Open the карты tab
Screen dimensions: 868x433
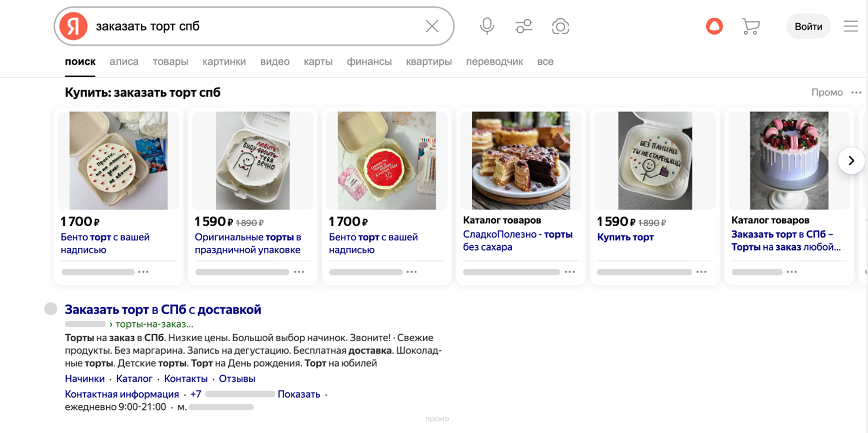point(318,62)
